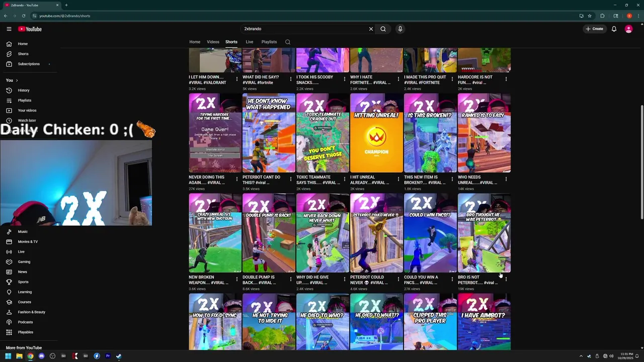Open File Explorer from the taskbar
This screenshot has width=644, height=362.
click(19, 356)
